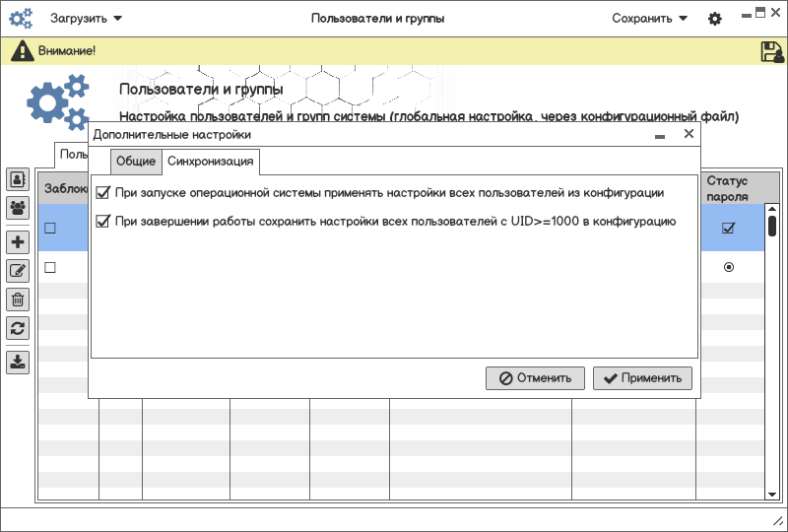Uncheck apply settings at OS startup checkbox
Image resolution: width=788 pixels, height=532 pixels.
pyautogui.click(x=102, y=194)
